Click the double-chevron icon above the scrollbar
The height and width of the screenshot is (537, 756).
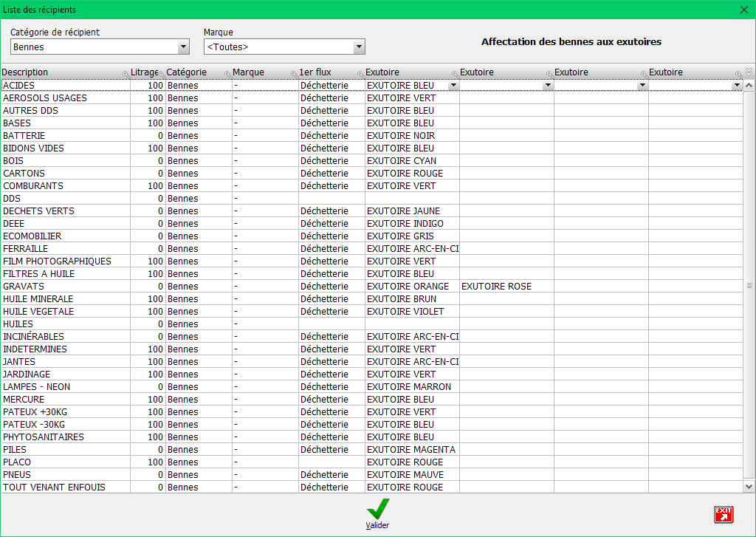pos(749,72)
